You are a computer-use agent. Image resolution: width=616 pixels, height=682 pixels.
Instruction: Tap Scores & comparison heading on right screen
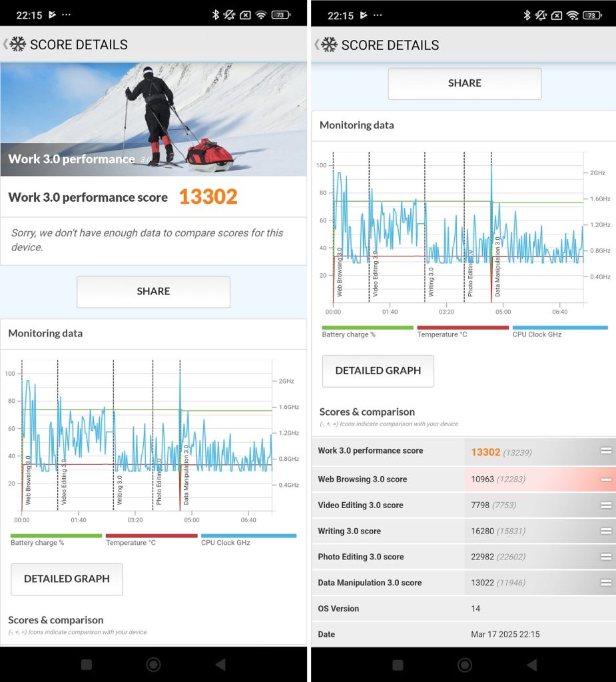(x=367, y=412)
